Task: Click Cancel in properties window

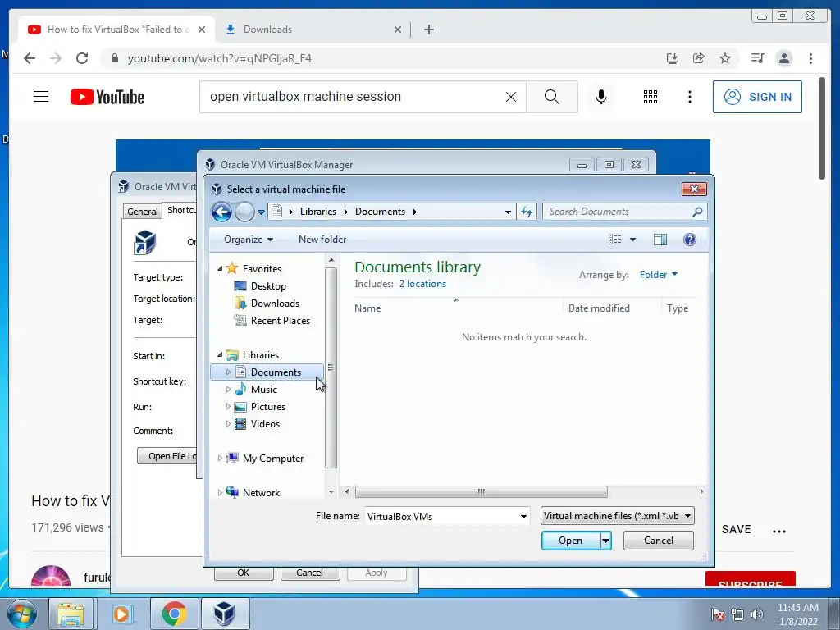Action: coord(309,573)
